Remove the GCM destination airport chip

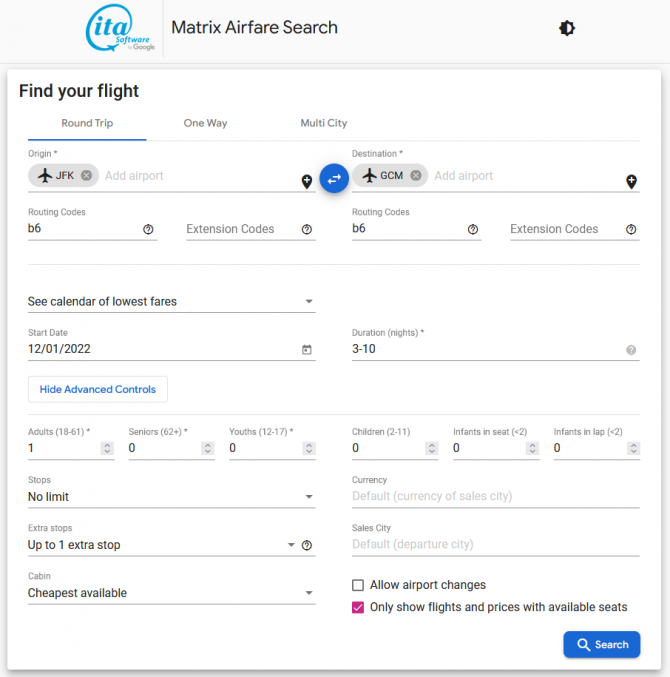(x=416, y=176)
